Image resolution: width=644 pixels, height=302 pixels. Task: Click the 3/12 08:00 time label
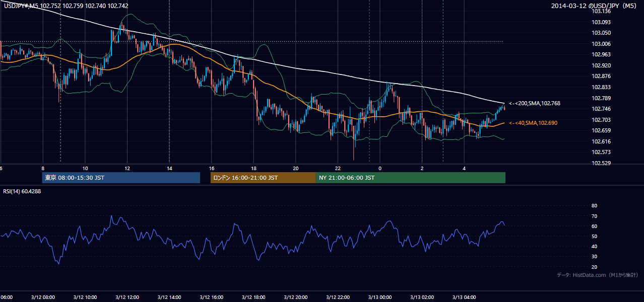click(42, 297)
